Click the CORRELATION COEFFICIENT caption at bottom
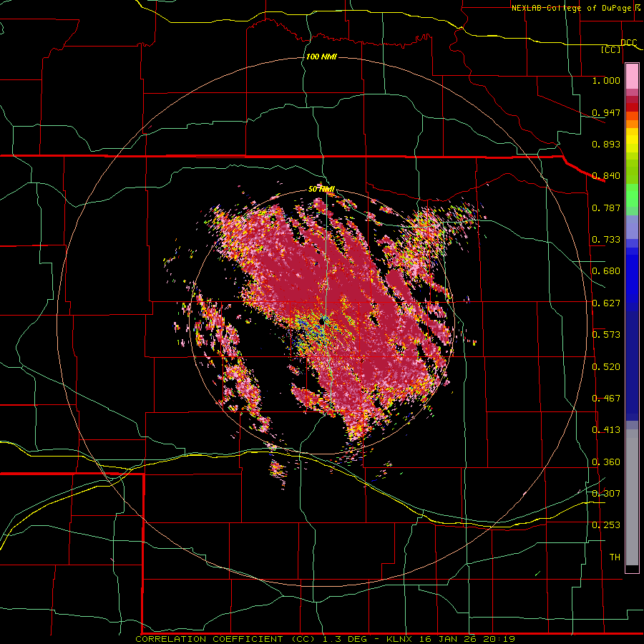The width and height of the screenshot is (644, 644). pyautogui.click(x=326, y=639)
